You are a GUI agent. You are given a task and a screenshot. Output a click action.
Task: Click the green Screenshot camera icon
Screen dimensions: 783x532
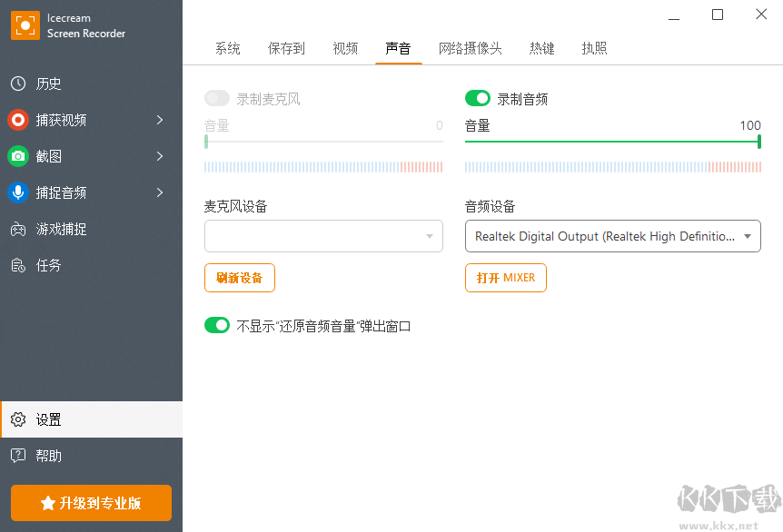(x=18, y=156)
